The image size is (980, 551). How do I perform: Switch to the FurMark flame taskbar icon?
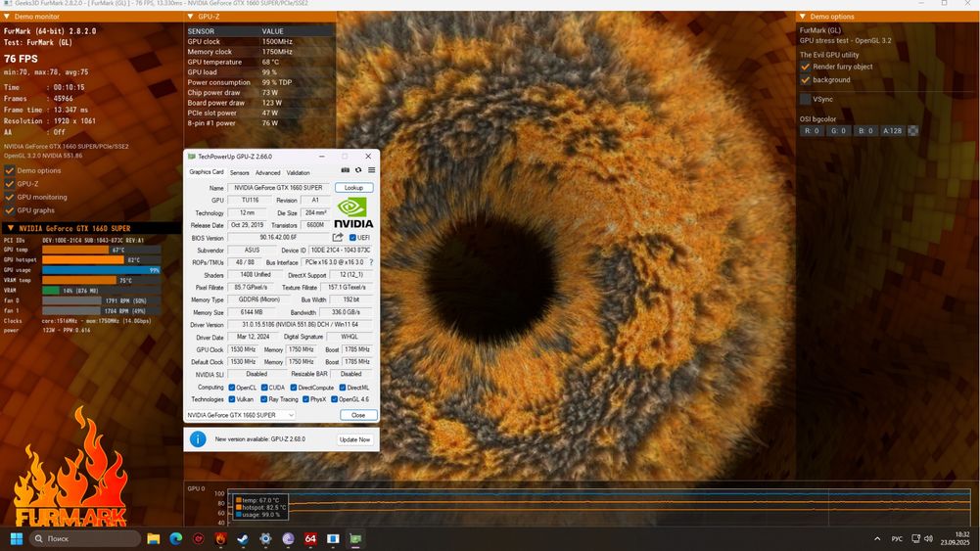coord(220,538)
